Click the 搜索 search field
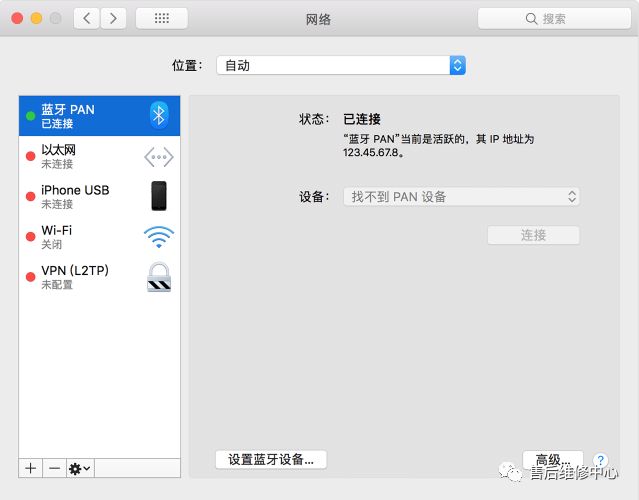 [x=554, y=18]
